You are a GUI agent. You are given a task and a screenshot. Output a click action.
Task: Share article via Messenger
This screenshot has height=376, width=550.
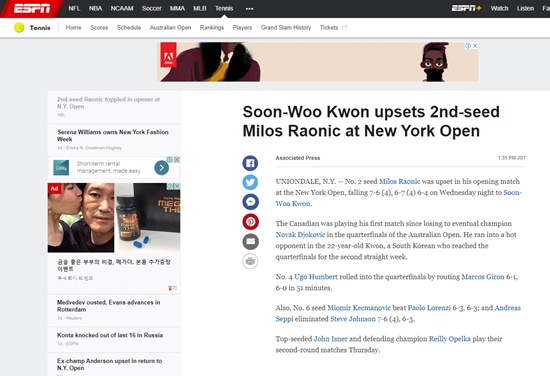pyautogui.click(x=250, y=202)
